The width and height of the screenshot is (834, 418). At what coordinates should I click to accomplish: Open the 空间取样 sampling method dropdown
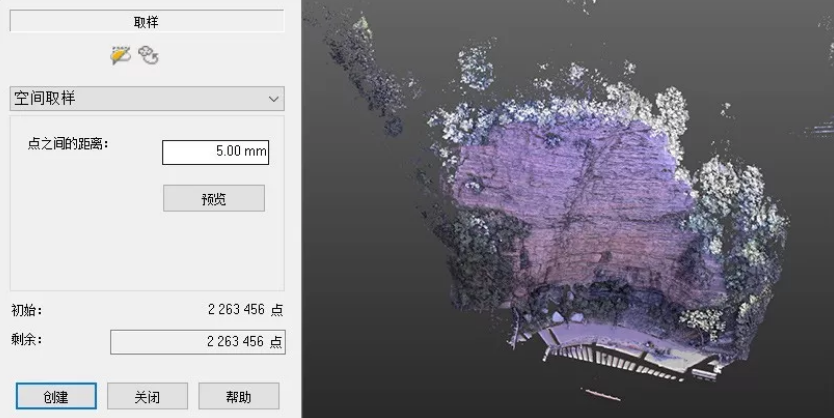click(147, 98)
